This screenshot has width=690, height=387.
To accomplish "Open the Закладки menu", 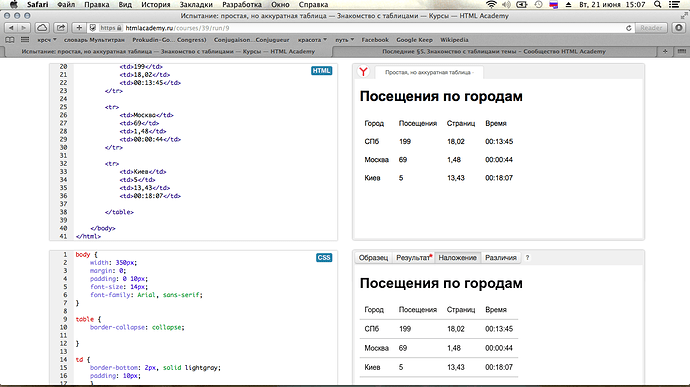I will [196, 4].
